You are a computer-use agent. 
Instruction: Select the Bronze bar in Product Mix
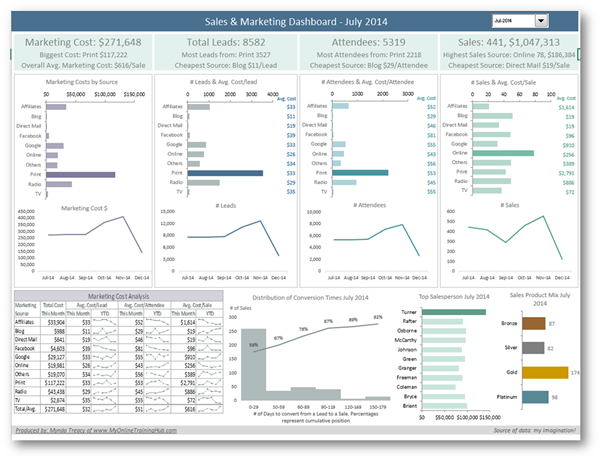click(534, 323)
